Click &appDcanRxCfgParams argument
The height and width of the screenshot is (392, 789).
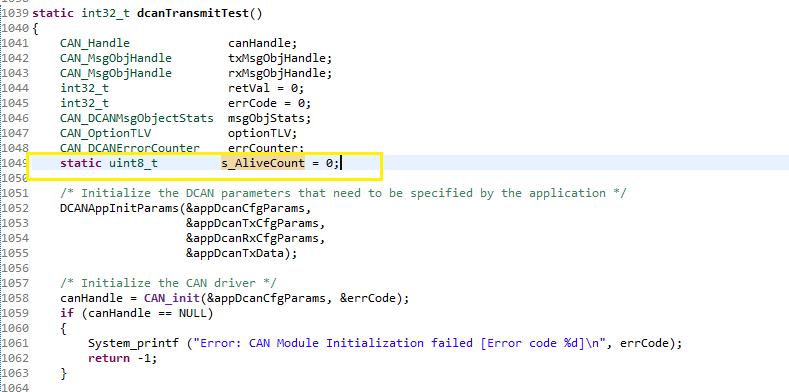(x=252, y=238)
